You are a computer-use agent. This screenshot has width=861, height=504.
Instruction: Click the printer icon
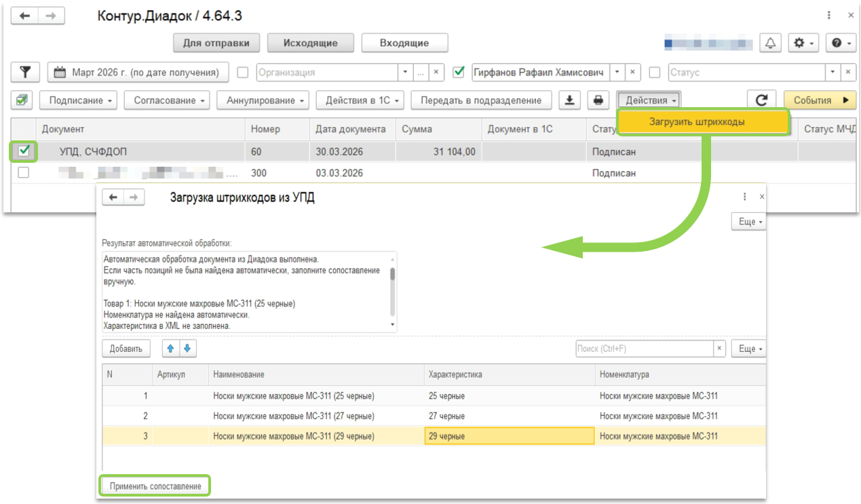598,100
